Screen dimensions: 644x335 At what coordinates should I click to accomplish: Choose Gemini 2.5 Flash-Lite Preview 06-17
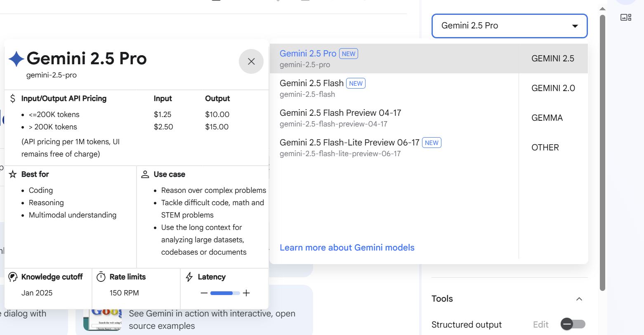coord(349,143)
